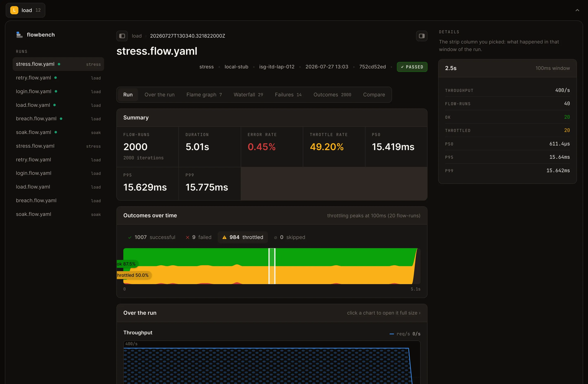This screenshot has height=384, width=588.
Task: Click the 611.4µs P50 detail value
Action: 560,144
